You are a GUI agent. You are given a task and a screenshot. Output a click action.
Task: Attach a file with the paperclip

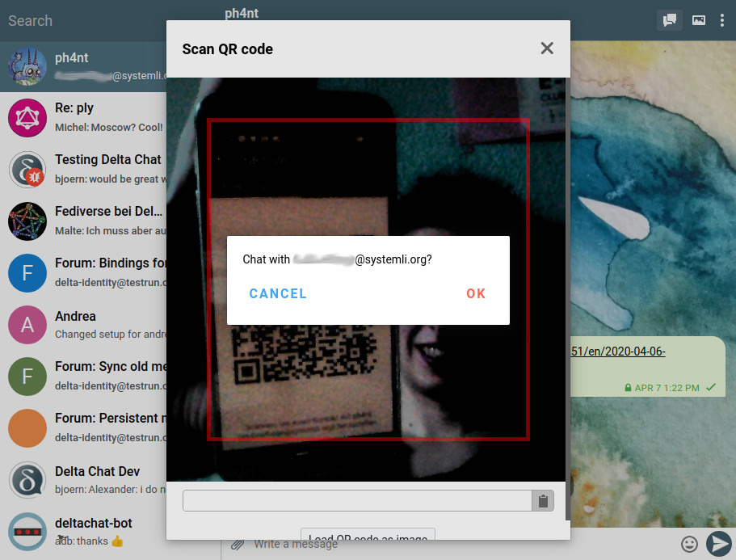pos(238,544)
